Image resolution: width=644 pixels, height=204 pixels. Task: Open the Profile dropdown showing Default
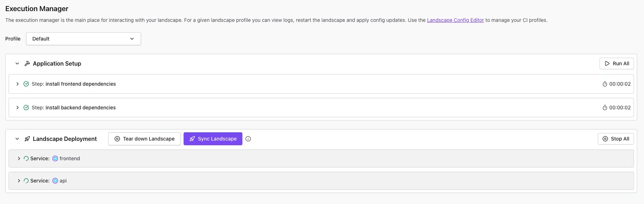(x=83, y=39)
